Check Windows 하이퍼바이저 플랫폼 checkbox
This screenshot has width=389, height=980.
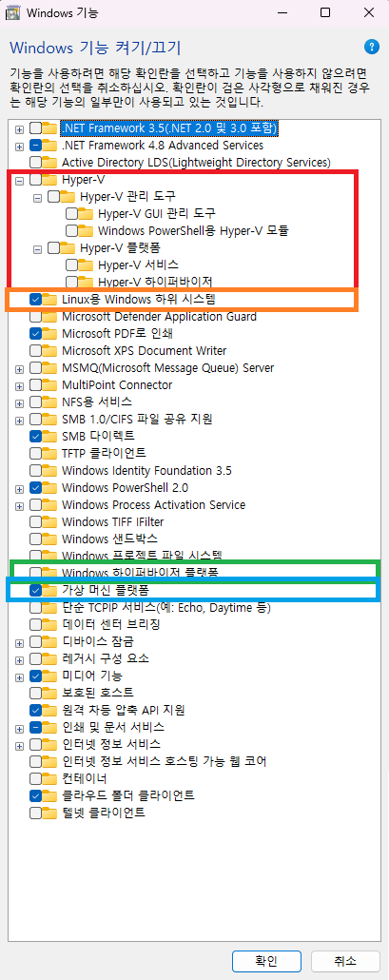[x=35, y=573]
